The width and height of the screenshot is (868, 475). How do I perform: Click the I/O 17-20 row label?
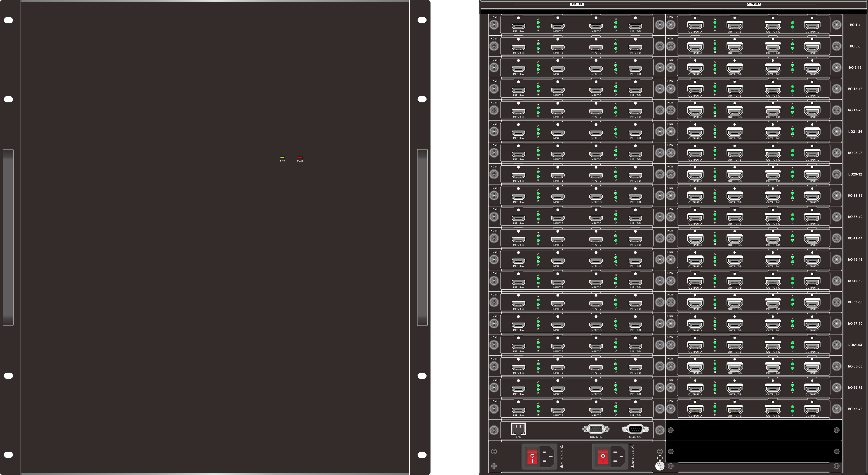point(855,110)
